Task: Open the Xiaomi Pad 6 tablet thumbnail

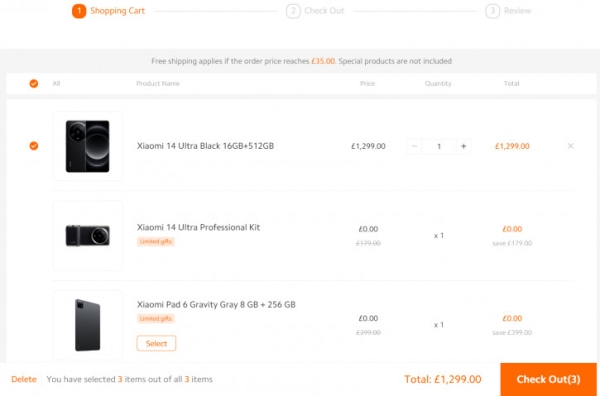Action: tap(88, 325)
